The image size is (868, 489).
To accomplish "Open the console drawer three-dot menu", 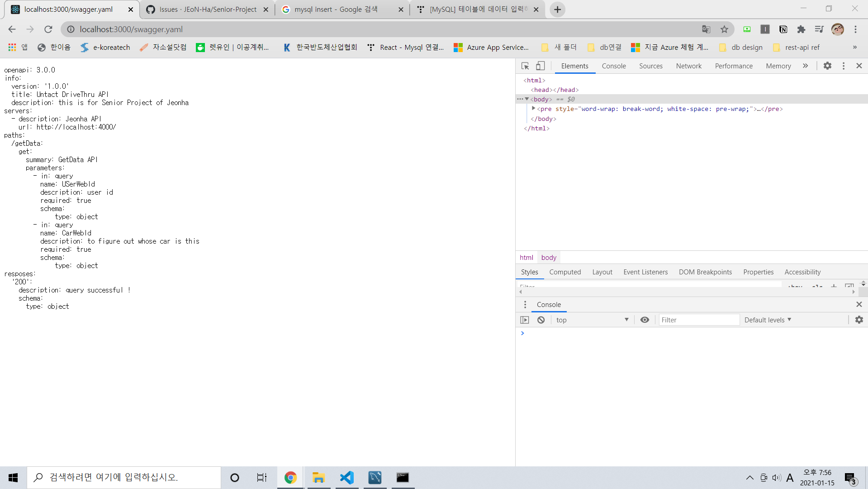I will tap(525, 305).
